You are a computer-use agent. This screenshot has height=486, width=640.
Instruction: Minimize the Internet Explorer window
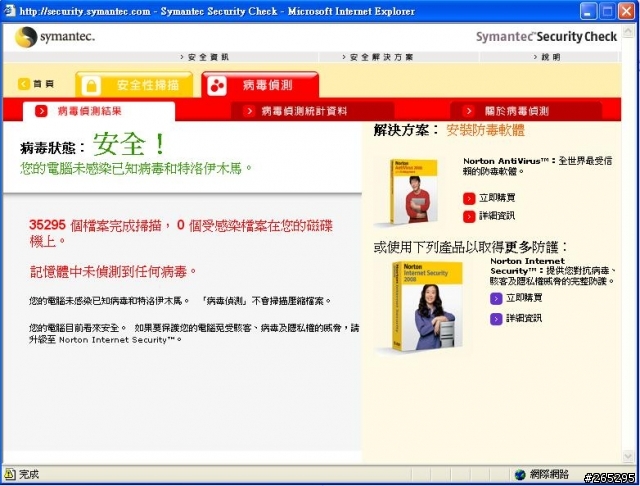click(x=588, y=11)
